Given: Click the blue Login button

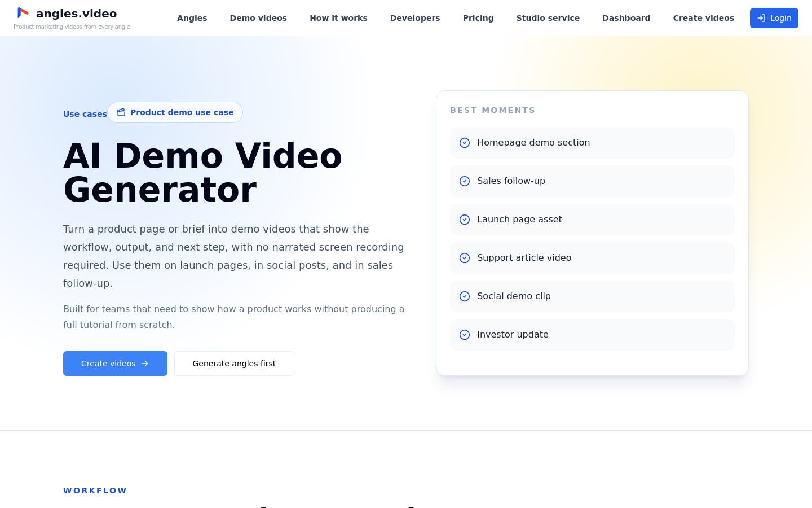Looking at the screenshot, I should click(774, 18).
